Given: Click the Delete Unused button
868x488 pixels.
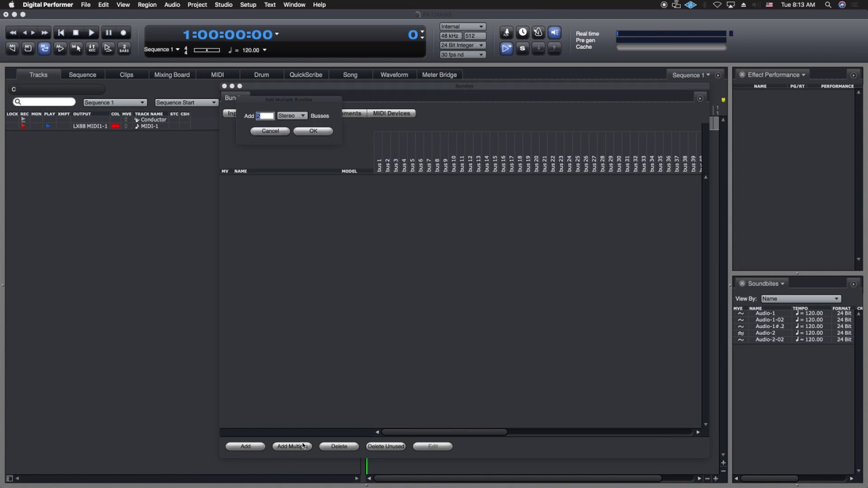Looking at the screenshot, I should (x=386, y=446).
